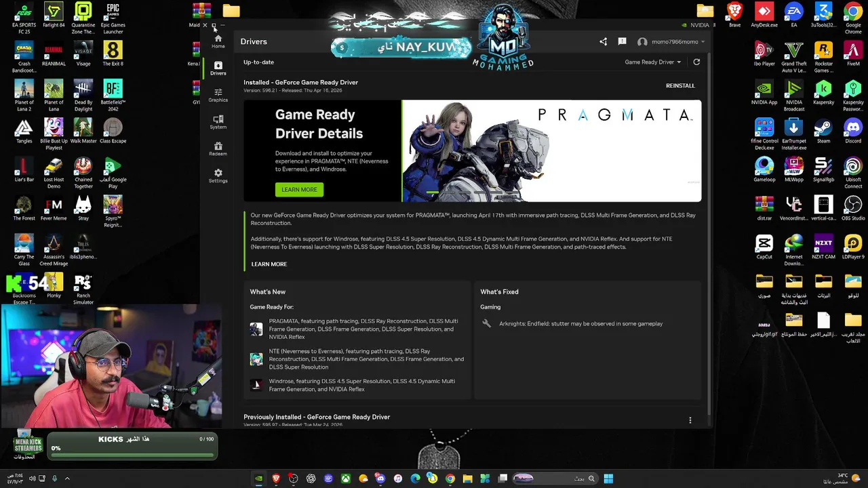Open the System section in sidebar
This screenshot has height=488, width=868.
(x=218, y=123)
